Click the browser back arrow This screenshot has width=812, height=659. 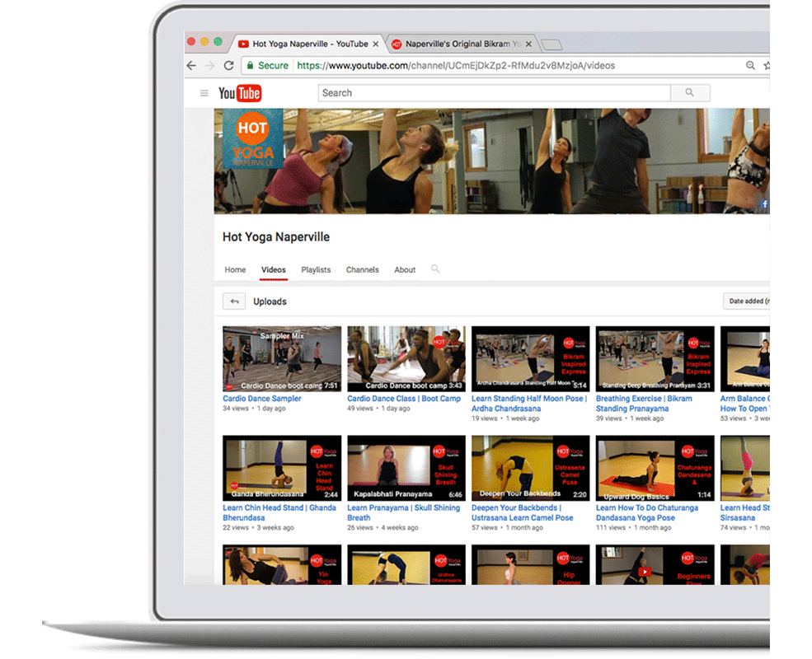pos(191,66)
